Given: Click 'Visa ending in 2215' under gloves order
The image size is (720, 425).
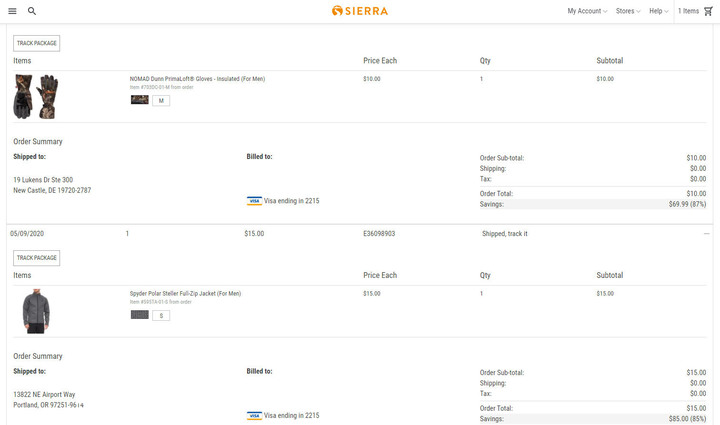Looking at the screenshot, I should pos(292,201).
